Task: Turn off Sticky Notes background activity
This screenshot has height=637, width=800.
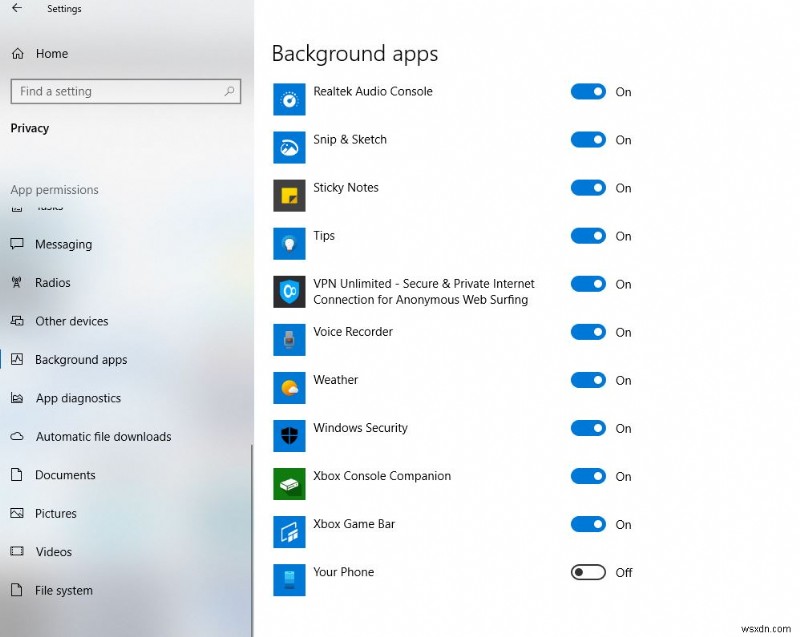Action: click(x=589, y=188)
